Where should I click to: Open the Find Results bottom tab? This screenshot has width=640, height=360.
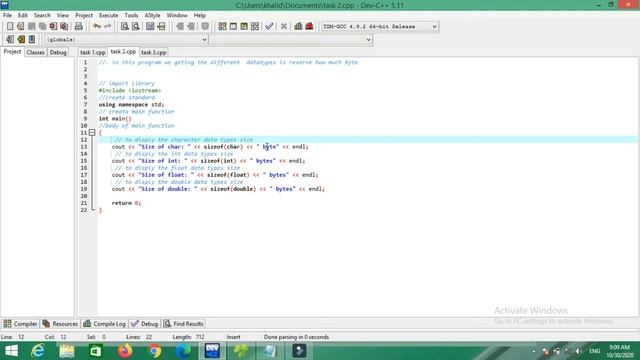(x=183, y=324)
